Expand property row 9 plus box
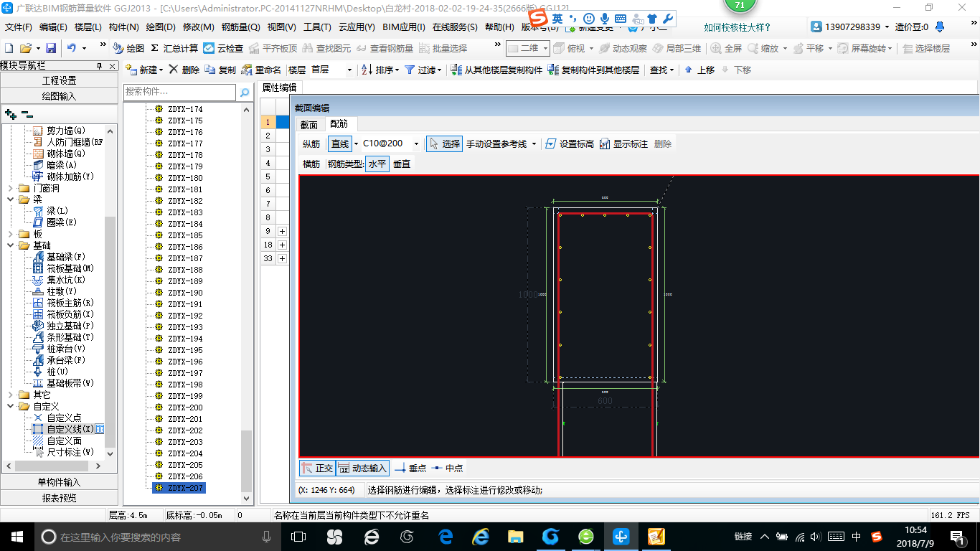Screen dimensions: 980x551 pos(282,231)
